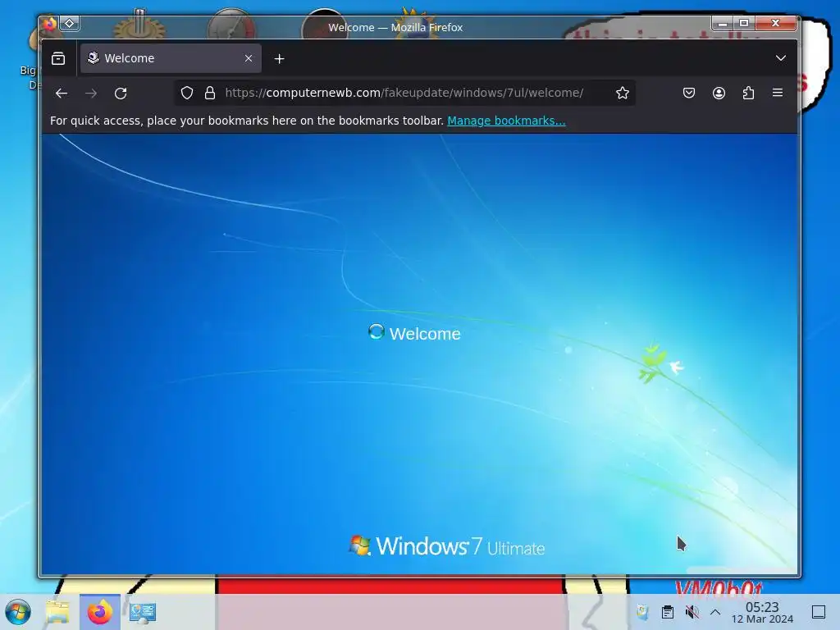
Task: Switch to the Welcome tab
Action: point(171,58)
